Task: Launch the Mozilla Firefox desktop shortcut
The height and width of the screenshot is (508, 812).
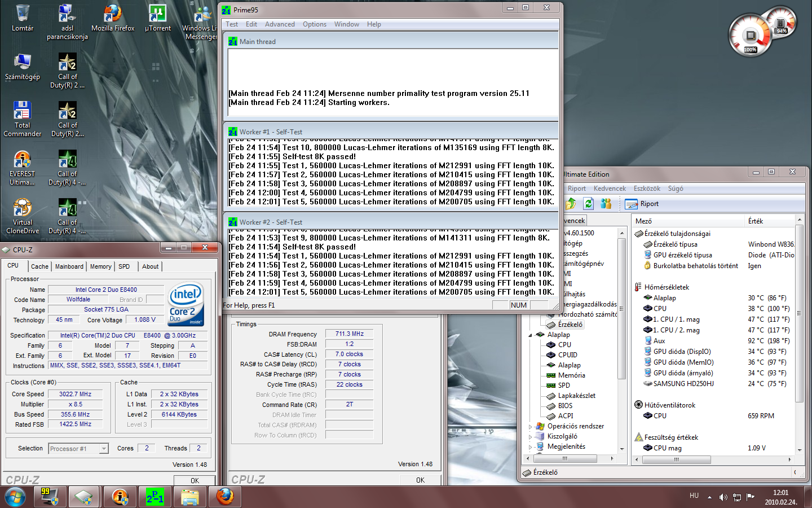Action: 113,18
